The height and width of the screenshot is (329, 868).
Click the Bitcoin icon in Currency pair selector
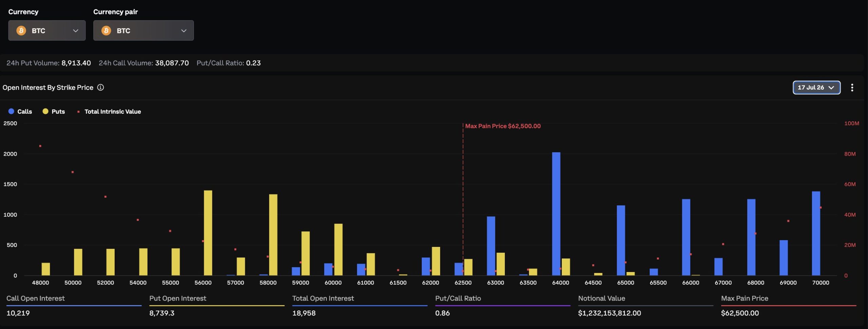pos(106,31)
